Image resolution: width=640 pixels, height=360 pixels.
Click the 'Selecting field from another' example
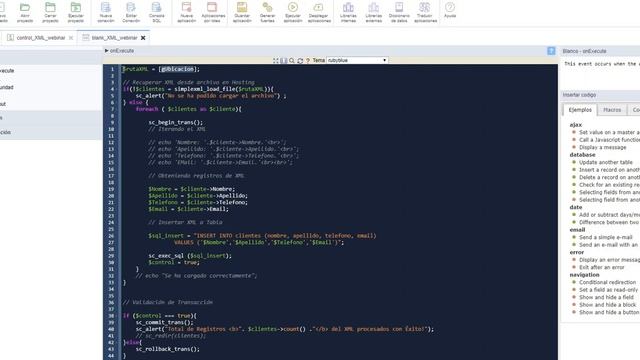click(x=609, y=200)
